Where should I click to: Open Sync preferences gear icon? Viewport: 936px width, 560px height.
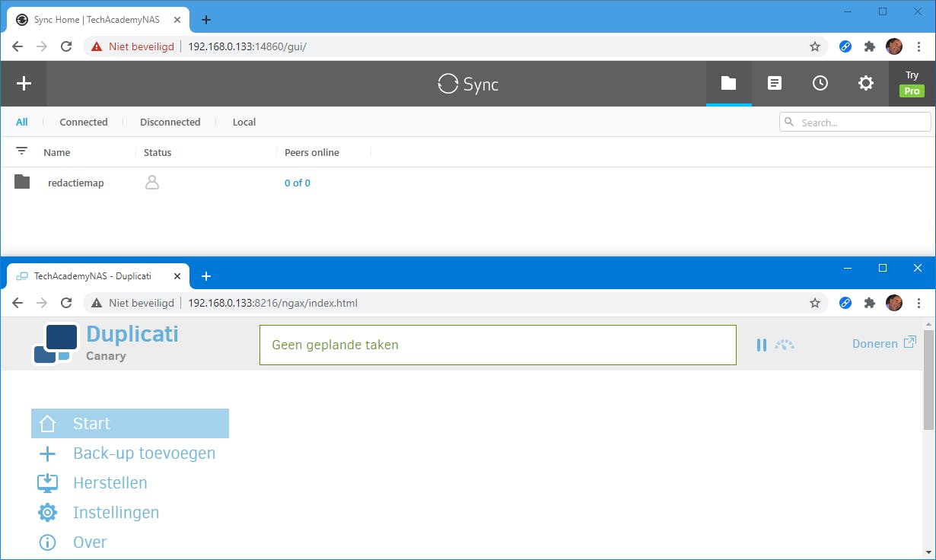pyautogui.click(x=866, y=84)
